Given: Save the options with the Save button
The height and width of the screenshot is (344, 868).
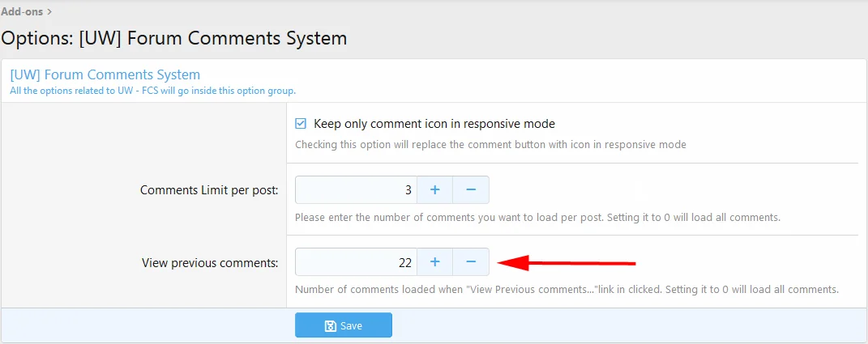Looking at the screenshot, I should (x=343, y=325).
